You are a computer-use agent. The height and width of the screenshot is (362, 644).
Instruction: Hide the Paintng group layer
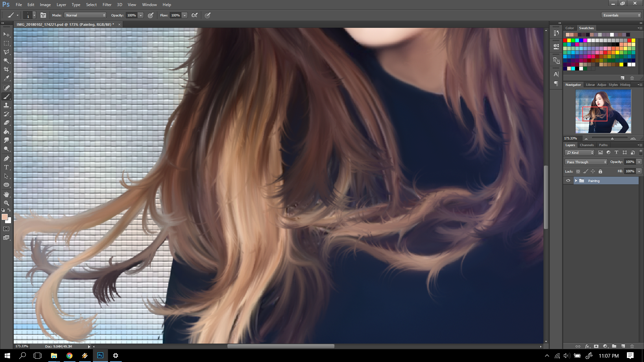[568, 181]
